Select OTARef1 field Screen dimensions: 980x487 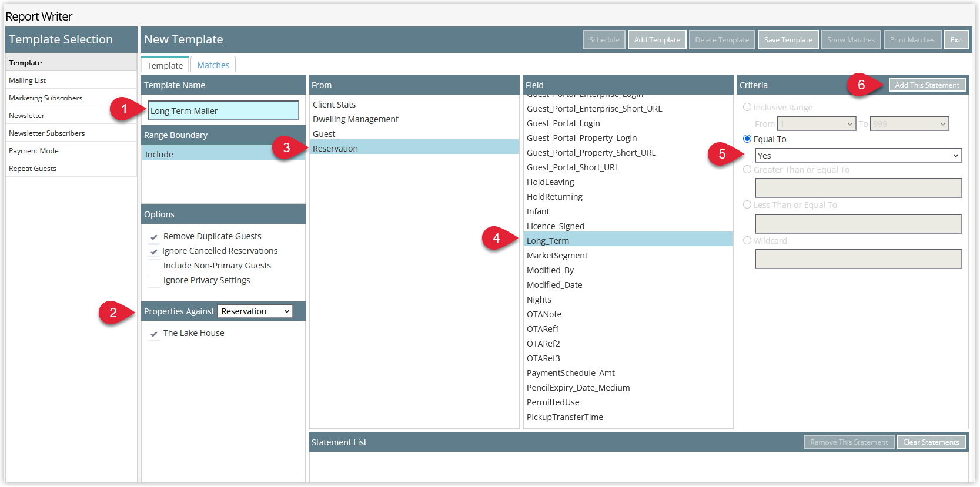[x=628, y=329]
